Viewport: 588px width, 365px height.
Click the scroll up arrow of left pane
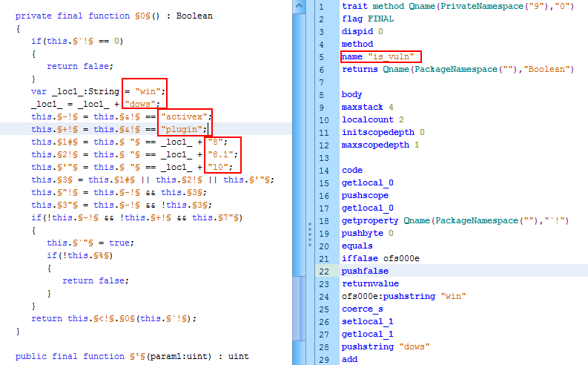[297, 6]
